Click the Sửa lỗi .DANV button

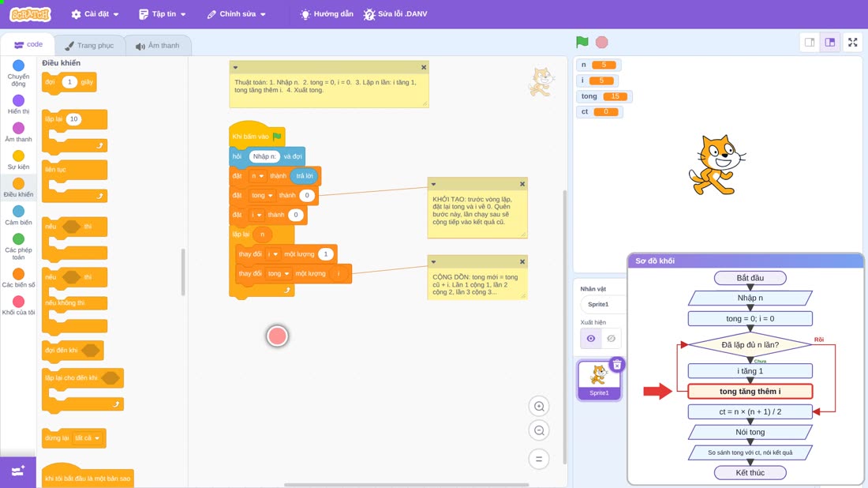click(x=395, y=14)
